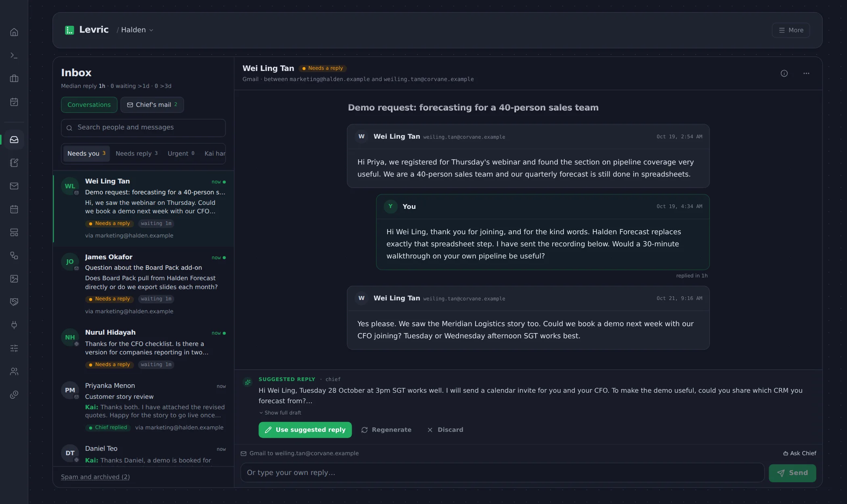Focus the Search people and messages field
Image resolution: width=847 pixels, height=504 pixels.
[143, 128]
